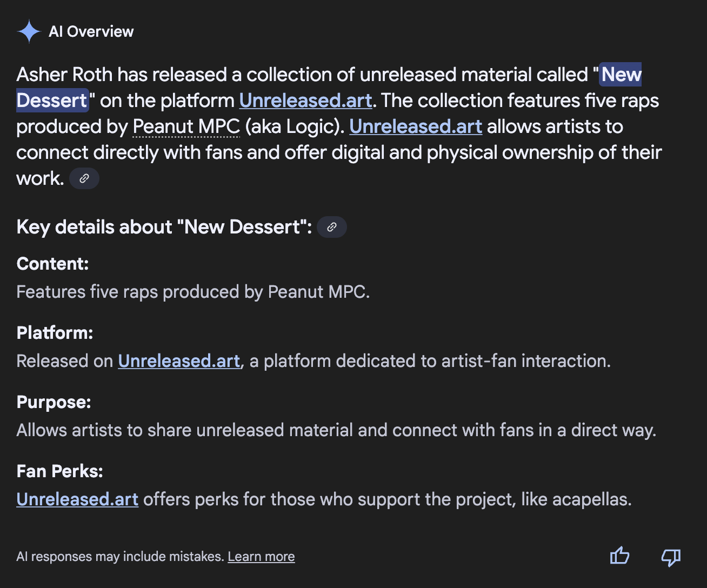Click the "Learn more" link
This screenshot has width=707, height=588.
pos(261,557)
